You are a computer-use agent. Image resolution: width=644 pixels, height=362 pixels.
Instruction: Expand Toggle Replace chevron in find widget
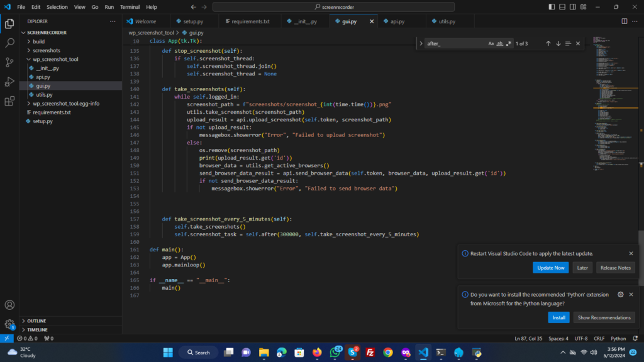point(421,43)
